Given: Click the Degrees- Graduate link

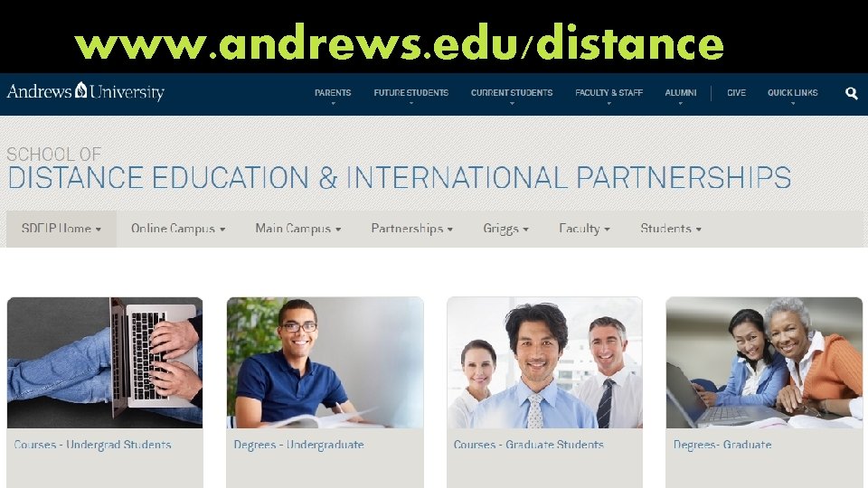Looking at the screenshot, I should 722,445.
